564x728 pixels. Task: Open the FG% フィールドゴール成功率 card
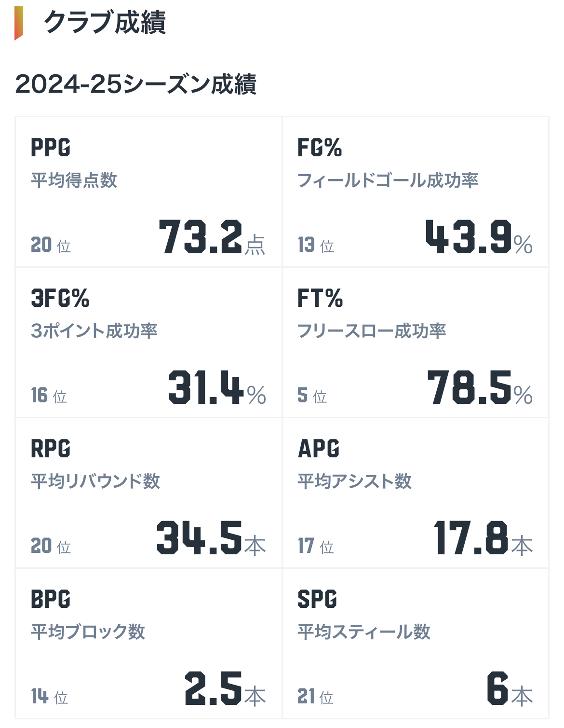tap(416, 192)
